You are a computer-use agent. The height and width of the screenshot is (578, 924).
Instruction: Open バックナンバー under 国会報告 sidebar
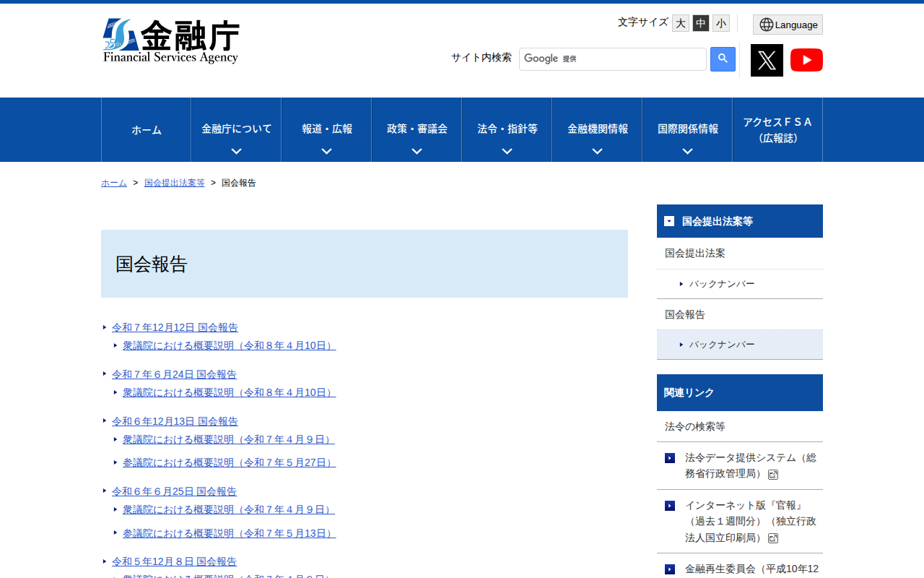(x=740, y=345)
